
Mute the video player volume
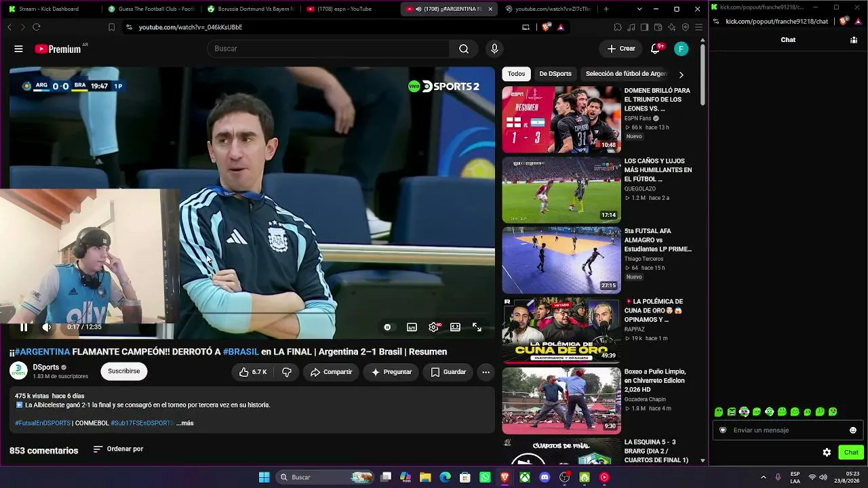pyautogui.click(x=47, y=327)
